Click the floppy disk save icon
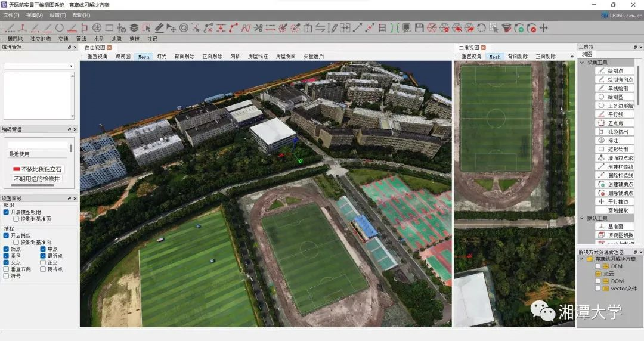This screenshot has height=341, width=644. click(x=419, y=27)
